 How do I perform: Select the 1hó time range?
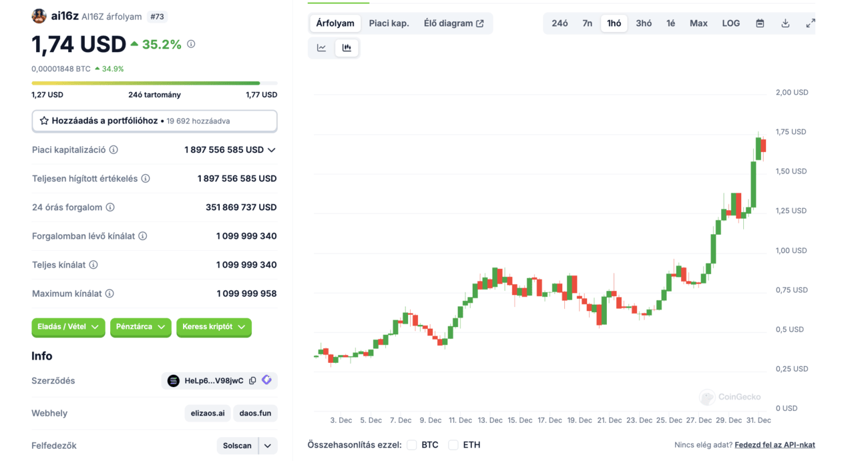[614, 23]
